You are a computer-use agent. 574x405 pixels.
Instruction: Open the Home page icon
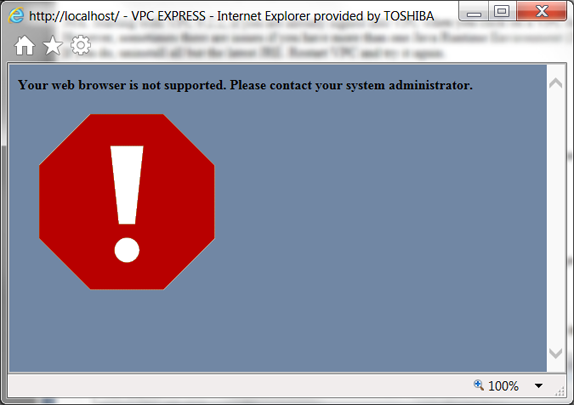tap(25, 45)
